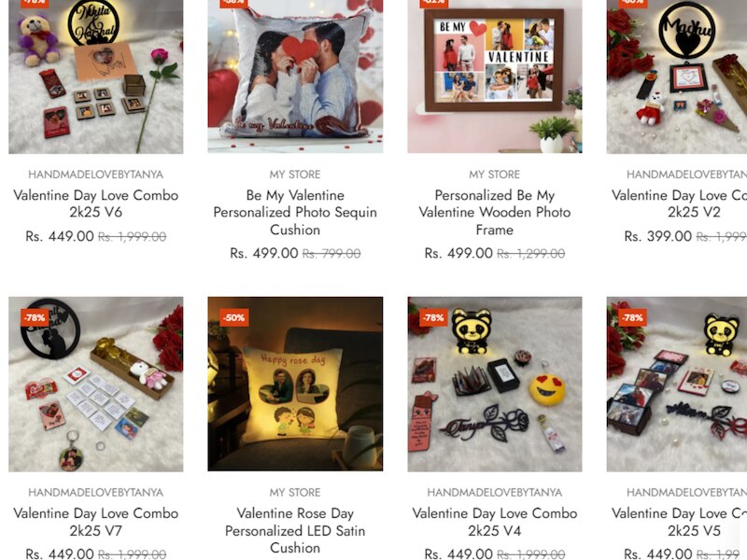Open Personalized Be My Valentine Wooden Photo Frame
The image size is (747, 560).
click(x=495, y=213)
